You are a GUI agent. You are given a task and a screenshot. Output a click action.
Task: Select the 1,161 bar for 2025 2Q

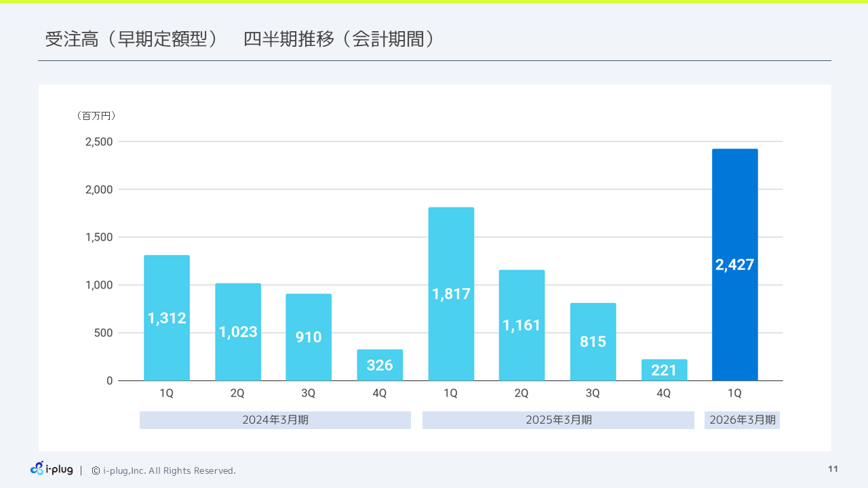click(x=522, y=325)
